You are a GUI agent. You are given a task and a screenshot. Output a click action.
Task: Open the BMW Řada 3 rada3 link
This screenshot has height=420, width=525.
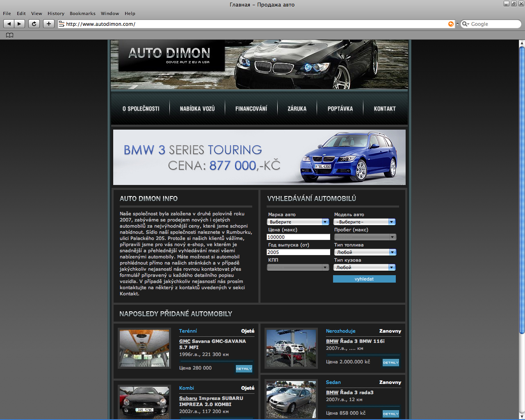point(350,393)
